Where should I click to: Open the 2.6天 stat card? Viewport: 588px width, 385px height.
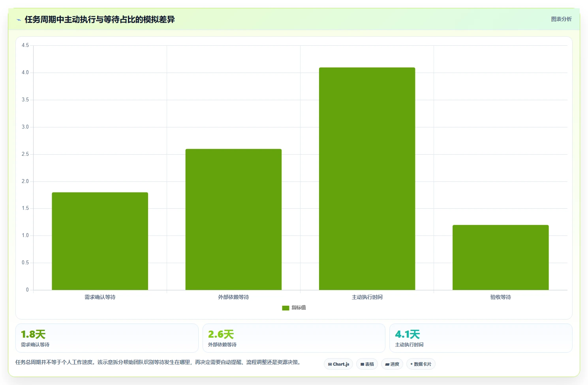coord(294,338)
